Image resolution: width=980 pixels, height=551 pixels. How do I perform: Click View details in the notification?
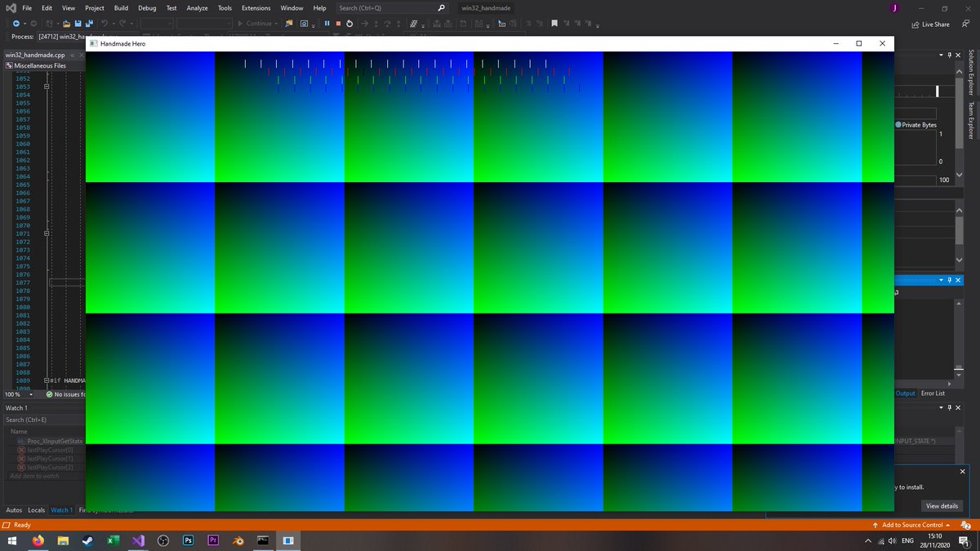coord(942,506)
